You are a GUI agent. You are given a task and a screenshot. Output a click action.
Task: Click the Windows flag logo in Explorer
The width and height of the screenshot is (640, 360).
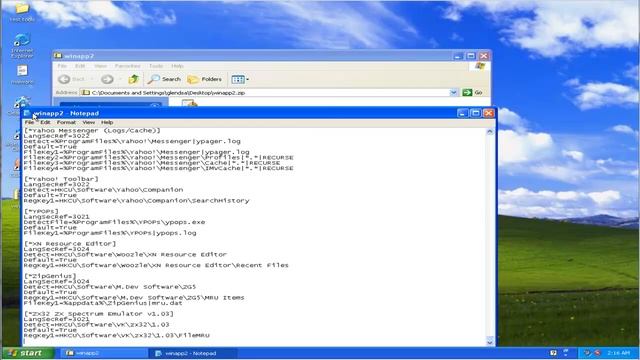[x=480, y=66]
